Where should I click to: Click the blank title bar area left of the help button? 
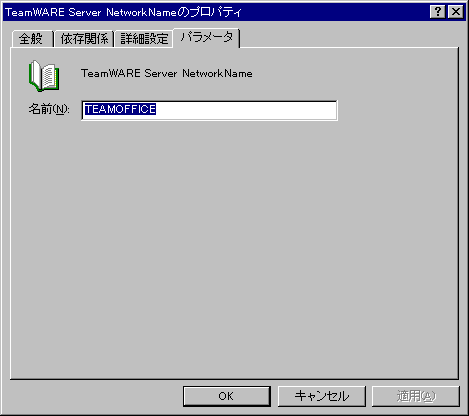[333, 12]
